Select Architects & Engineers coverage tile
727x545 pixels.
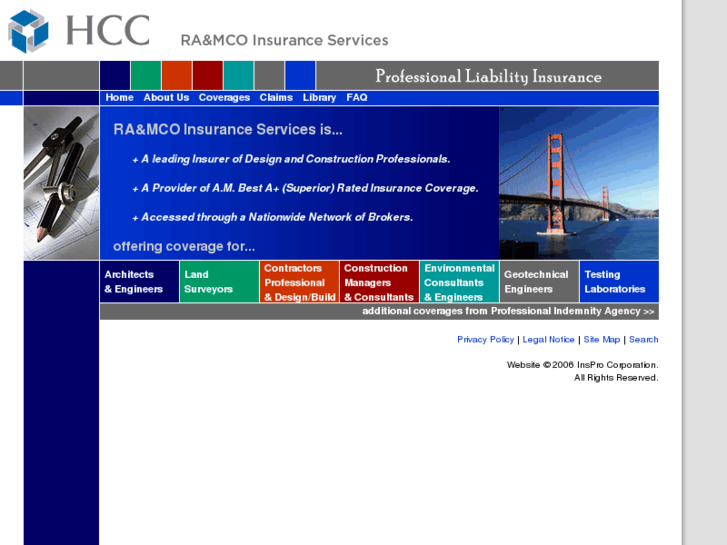coord(140,282)
